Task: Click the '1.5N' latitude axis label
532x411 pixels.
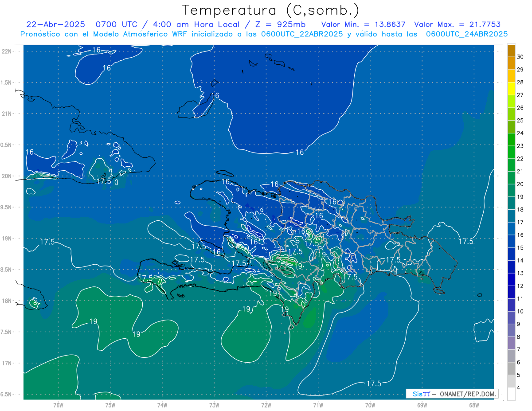Action: (7, 82)
